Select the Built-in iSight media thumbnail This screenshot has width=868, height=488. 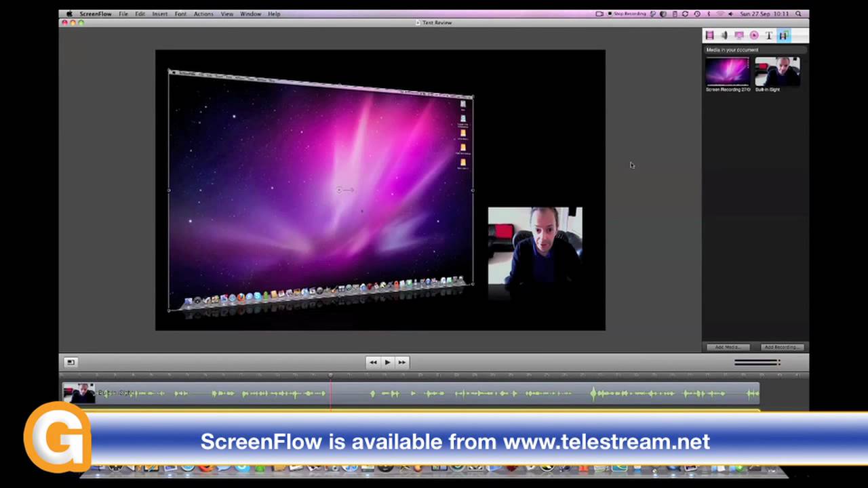click(777, 72)
